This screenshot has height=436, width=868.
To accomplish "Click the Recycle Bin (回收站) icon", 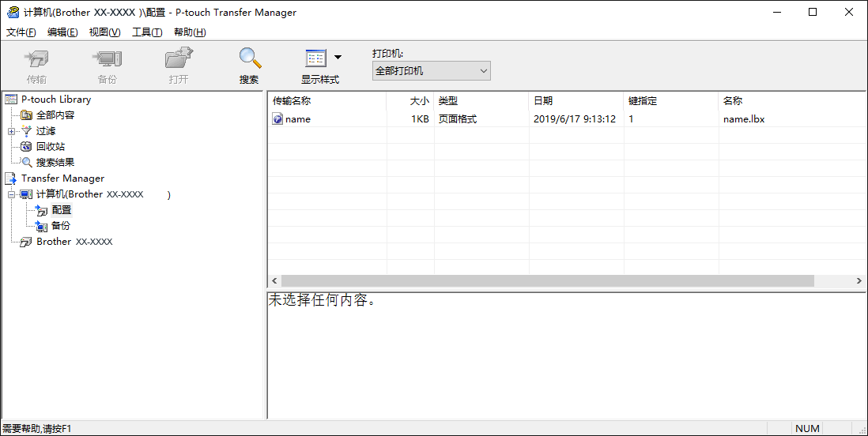I will pyautogui.click(x=26, y=147).
